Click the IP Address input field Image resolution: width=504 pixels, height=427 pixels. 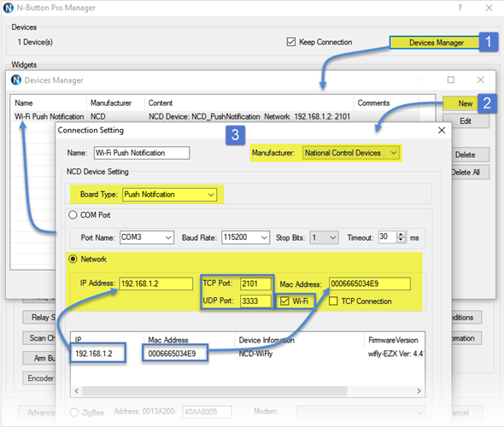155,284
